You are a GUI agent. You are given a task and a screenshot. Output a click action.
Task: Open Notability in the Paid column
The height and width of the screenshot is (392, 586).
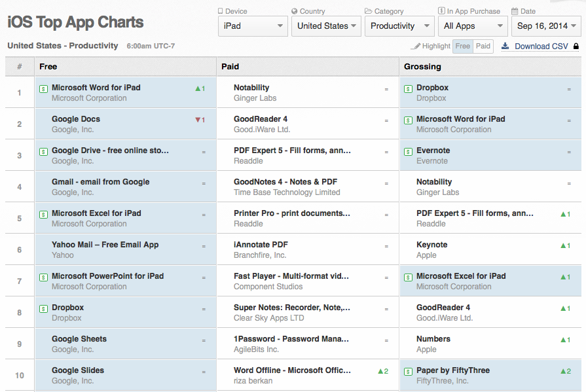pyautogui.click(x=251, y=88)
